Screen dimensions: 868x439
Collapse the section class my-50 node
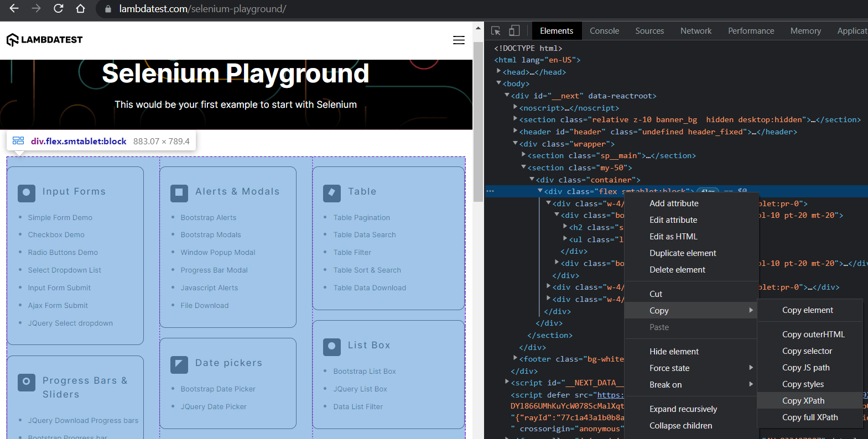[523, 167]
